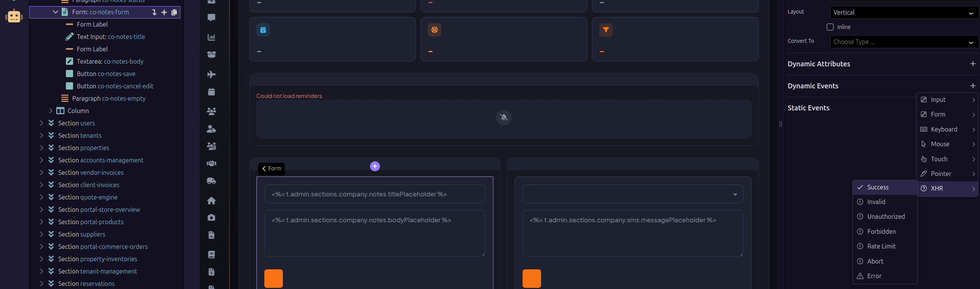Open the Convert To Choose Type dropdown

[x=904, y=42]
